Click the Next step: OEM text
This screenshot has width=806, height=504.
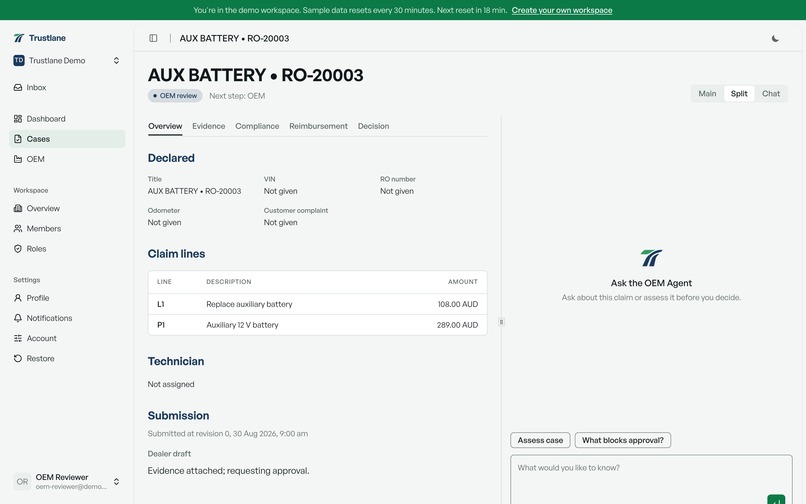(x=237, y=96)
